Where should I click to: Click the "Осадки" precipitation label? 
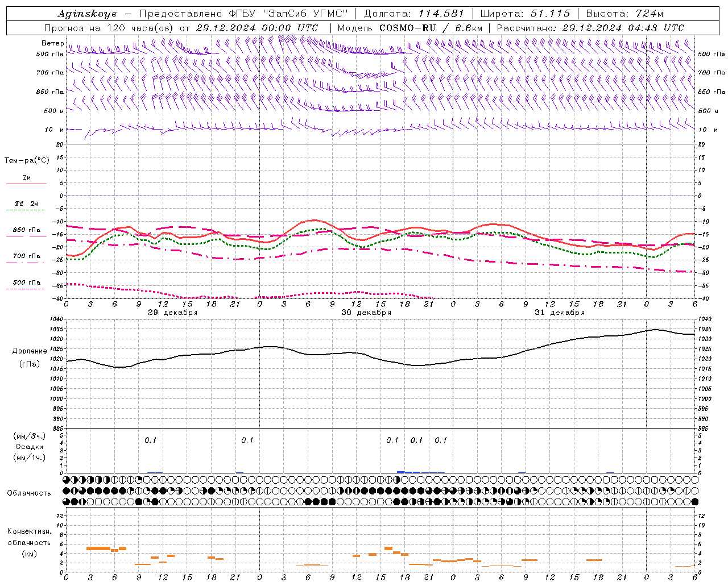(x=30, y=447)
